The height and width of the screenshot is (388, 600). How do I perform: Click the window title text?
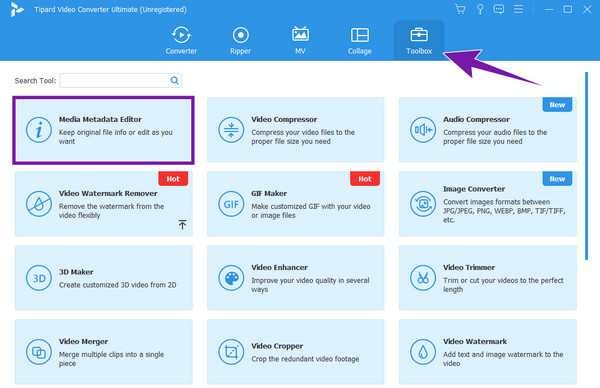click(111, 10)
